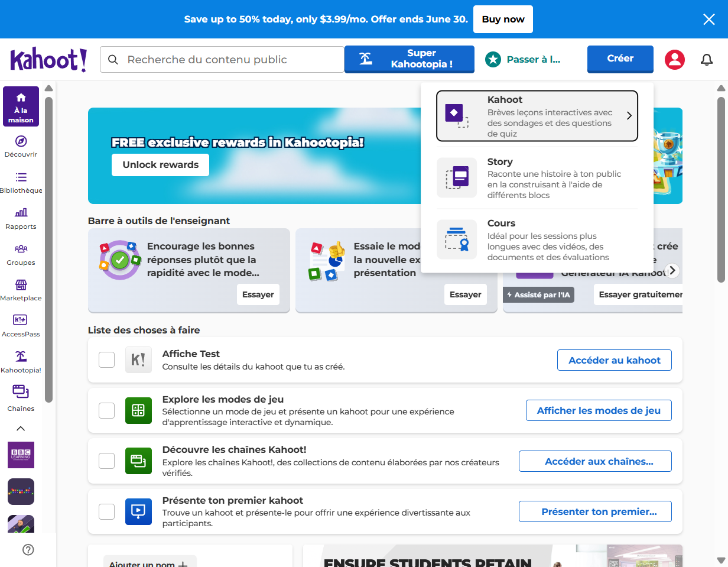Click the Buy now button
The width and height of the screenshot is (728, 567).
click(503, 19)
